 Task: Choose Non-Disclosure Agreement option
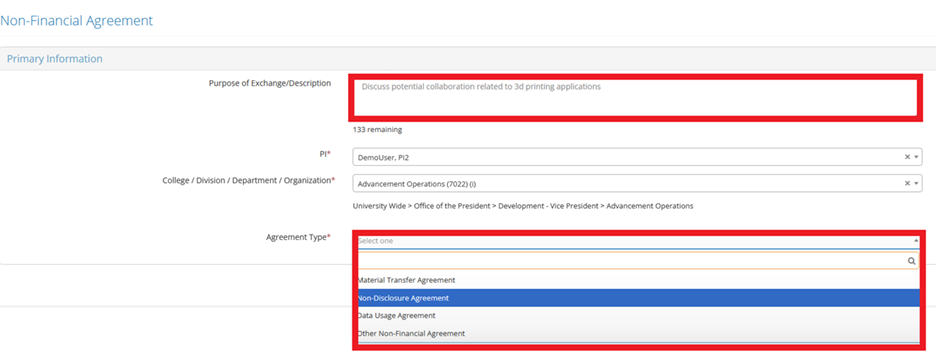tap(638, 298)
